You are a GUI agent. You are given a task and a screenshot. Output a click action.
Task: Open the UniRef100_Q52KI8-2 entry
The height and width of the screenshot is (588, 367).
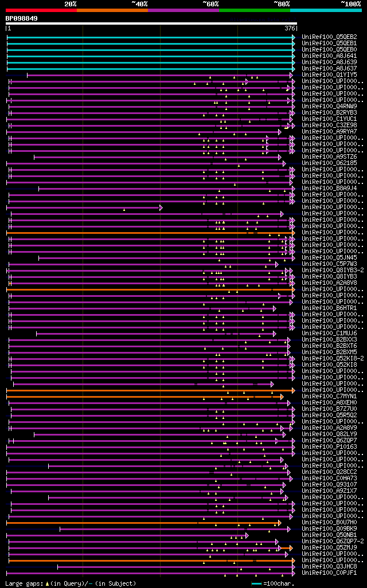(x=333, y=358)
